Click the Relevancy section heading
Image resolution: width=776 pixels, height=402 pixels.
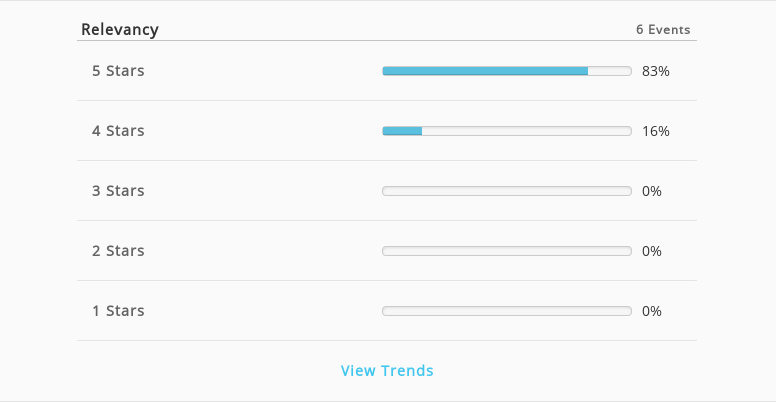click(x=120, y=29)
